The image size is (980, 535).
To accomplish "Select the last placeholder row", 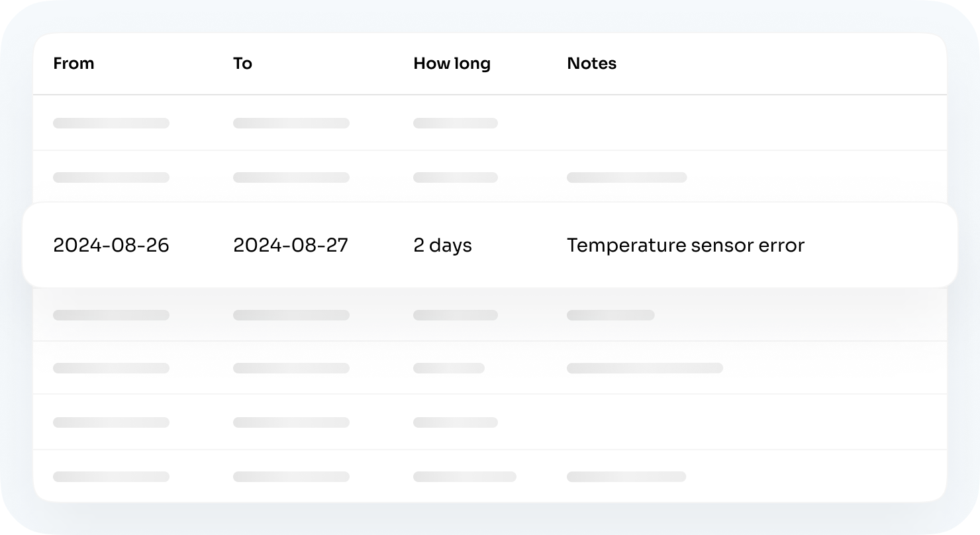I will coord(490,477).
